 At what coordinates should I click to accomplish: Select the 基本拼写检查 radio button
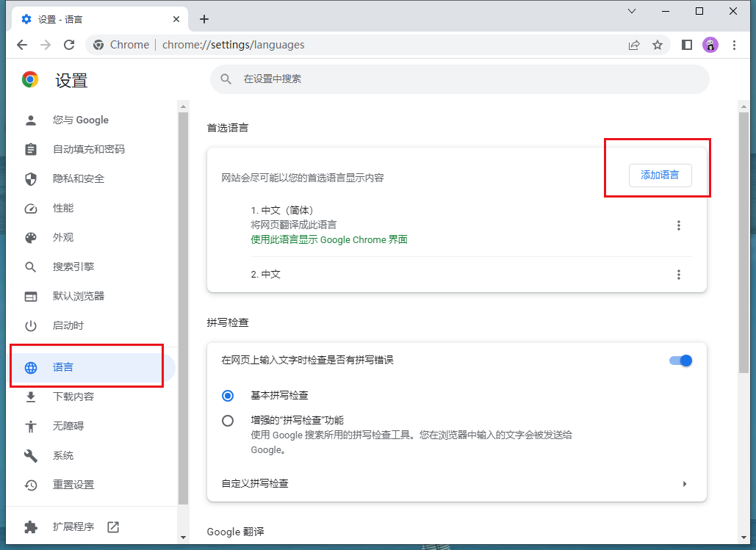coord(228,396)
